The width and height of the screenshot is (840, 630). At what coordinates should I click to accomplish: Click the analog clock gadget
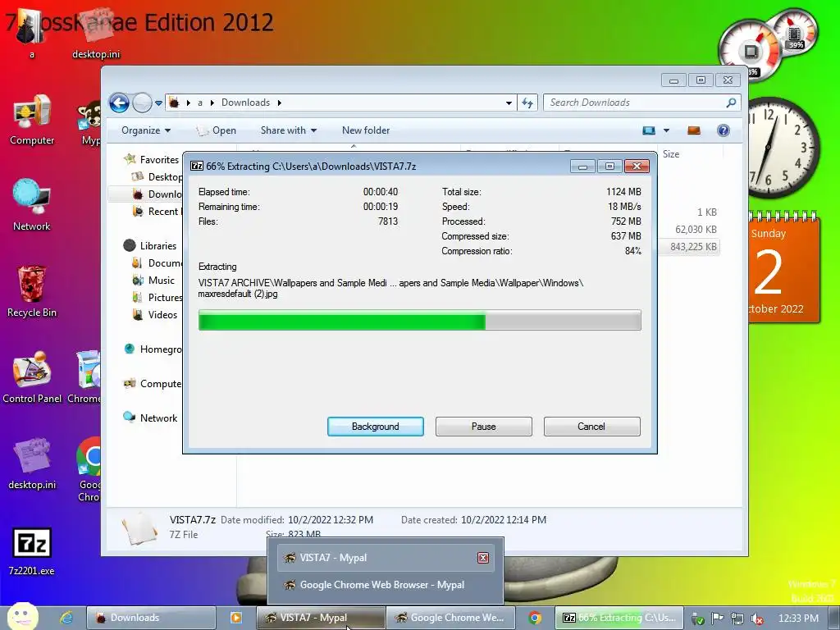coord(782,148)
